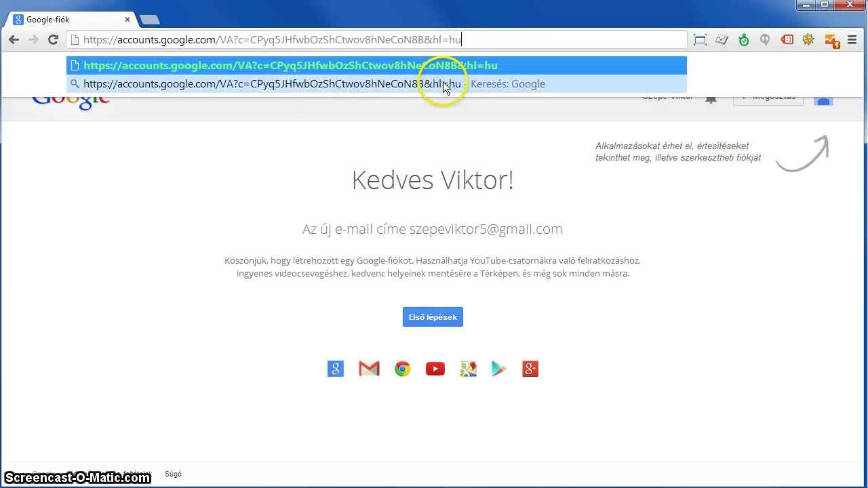Screen dimensions: 868x488
Task: Click the Google+ app icon
Action: pyautogui.click(x=530, y=369)
